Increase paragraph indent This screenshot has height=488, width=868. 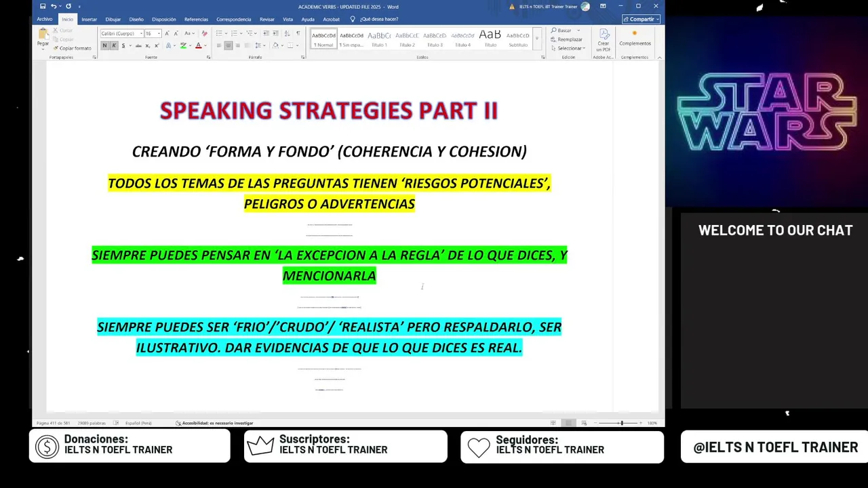[x=275, y=33]
